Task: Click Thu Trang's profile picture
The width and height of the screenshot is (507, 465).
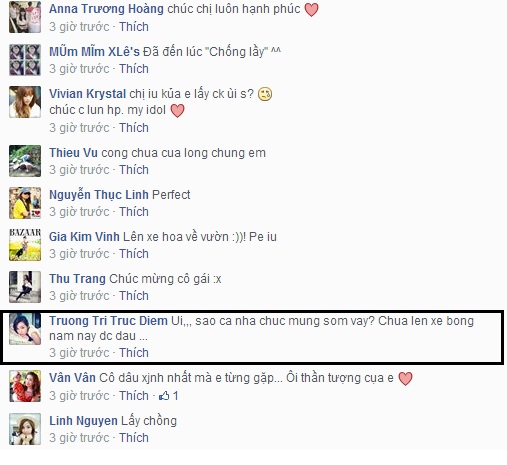Action: pyautogui.click(x=25, y=287)
